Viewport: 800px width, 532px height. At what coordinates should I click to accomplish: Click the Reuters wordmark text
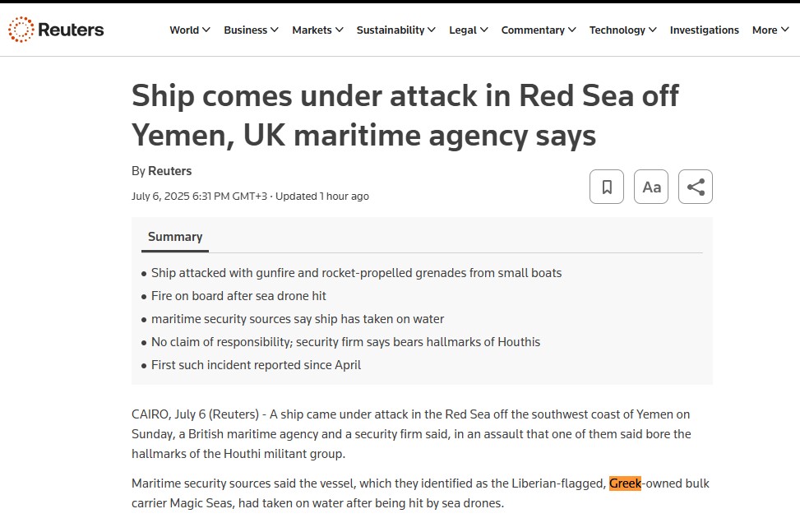(71, 30)
